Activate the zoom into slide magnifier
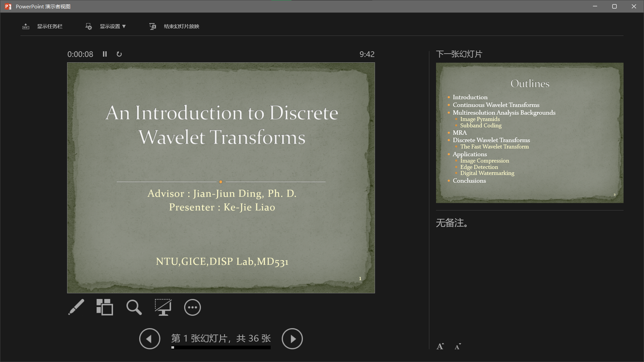The height and width of the screenshot is (362, 644). (134, 307)
